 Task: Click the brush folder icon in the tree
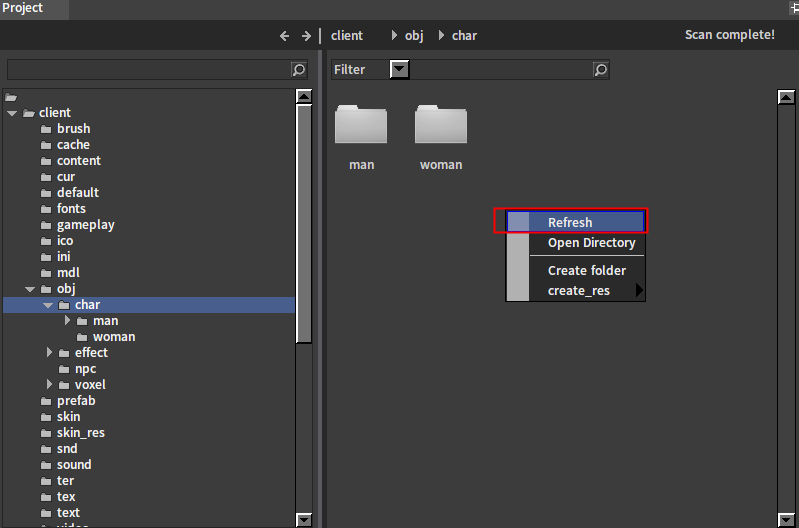click(x=46, y=129)
